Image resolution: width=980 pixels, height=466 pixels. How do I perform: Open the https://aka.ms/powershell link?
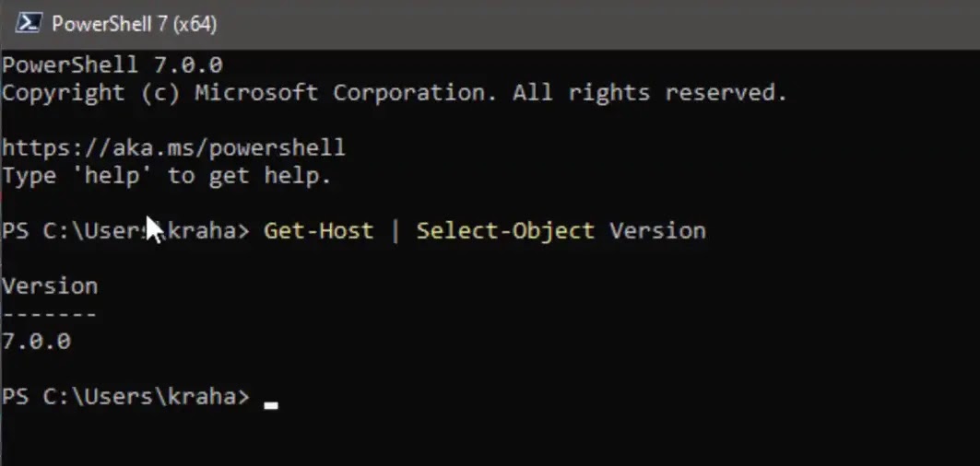pos(173,148)
